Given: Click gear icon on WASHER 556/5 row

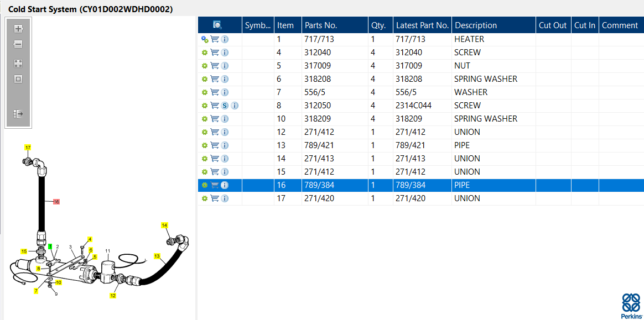Looking at the screenshot, I should tap(205, 92).
